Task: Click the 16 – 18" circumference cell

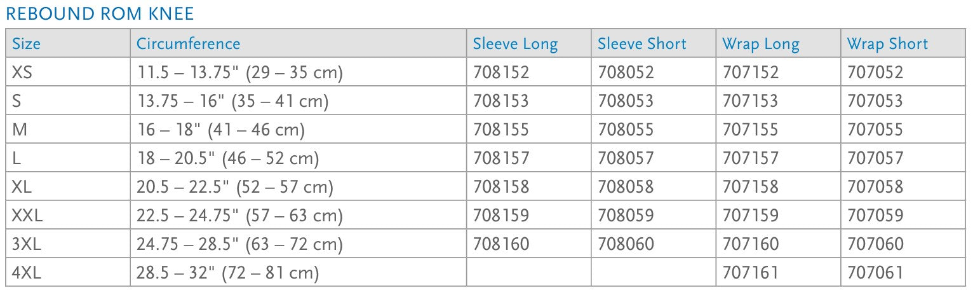Action: (x=221, y=130)
